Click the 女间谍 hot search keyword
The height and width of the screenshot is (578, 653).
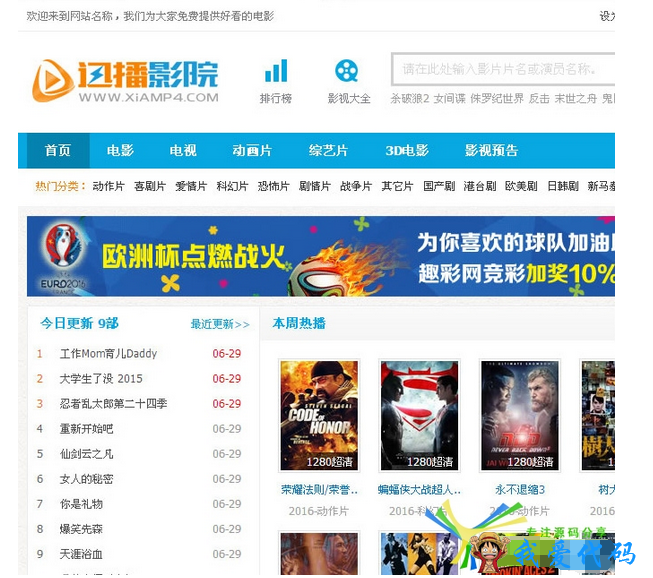tap(450, 99)
